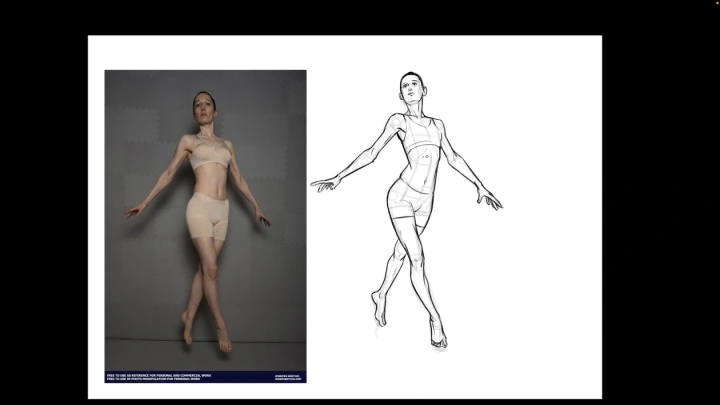Click the model's beige top in the photo

[x=207, y=155]
